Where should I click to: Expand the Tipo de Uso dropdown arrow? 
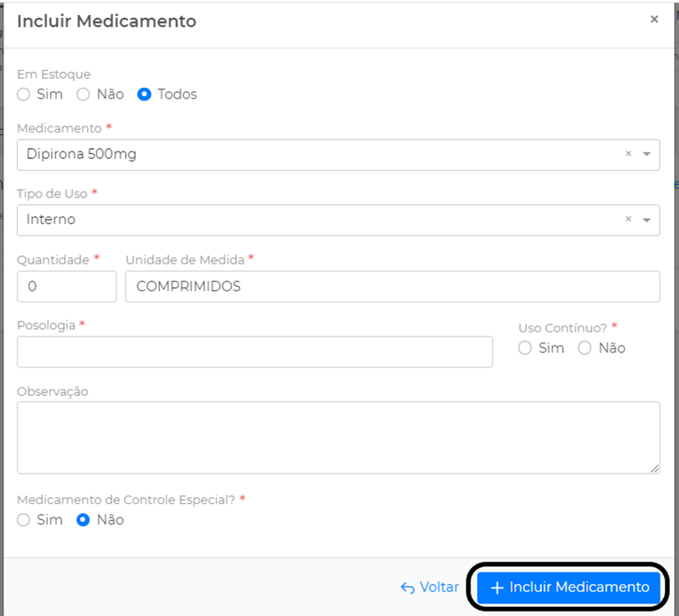pyautogui.click(x=646, y=220)
